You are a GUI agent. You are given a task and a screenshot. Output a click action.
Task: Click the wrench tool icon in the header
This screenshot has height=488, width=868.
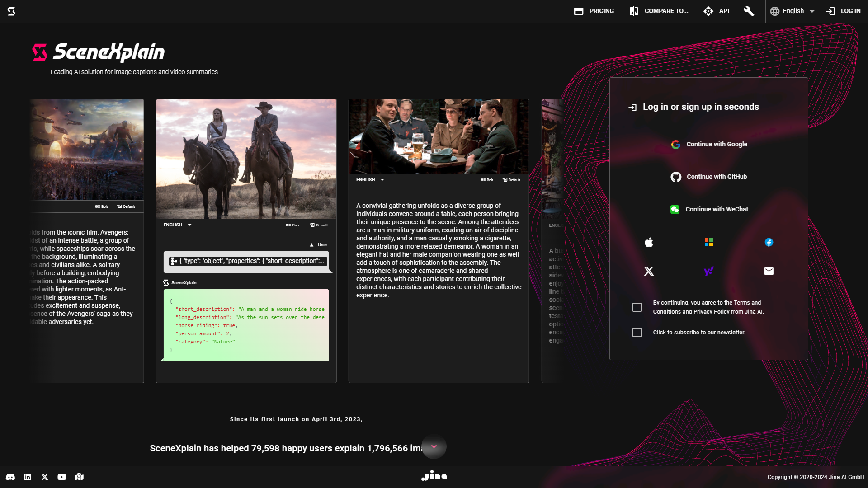(748, 11)
